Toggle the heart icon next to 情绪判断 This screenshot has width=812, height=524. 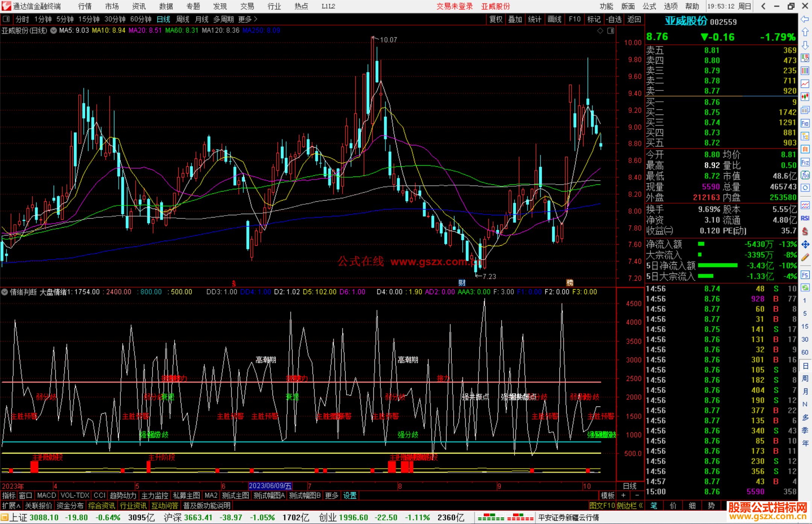click(x=5, y=292)
